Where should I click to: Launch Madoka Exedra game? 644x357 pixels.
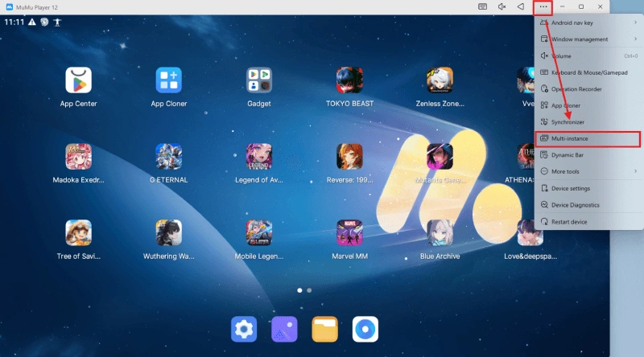(x=78, y=157)
